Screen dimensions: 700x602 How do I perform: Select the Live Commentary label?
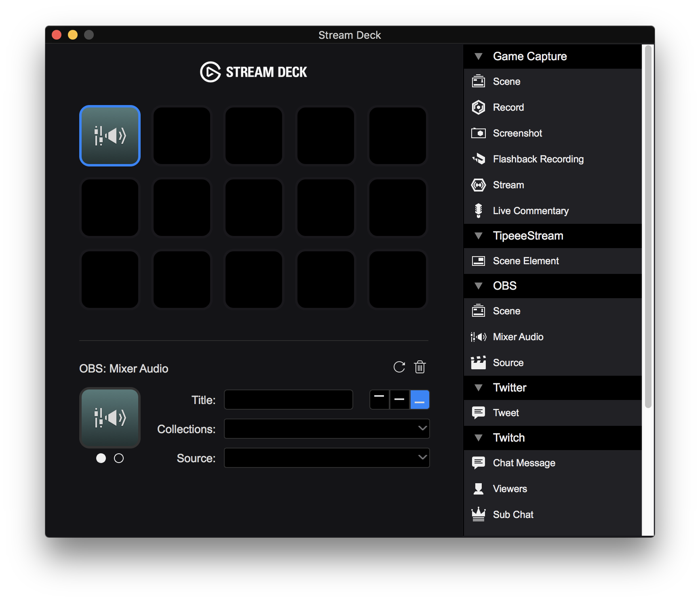[x=531, y=210]
